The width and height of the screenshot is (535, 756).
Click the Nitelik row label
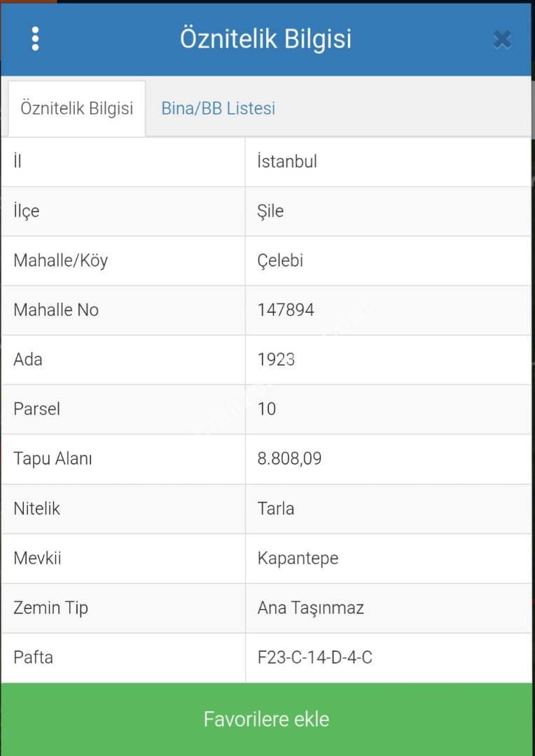(x=36, y=508)
